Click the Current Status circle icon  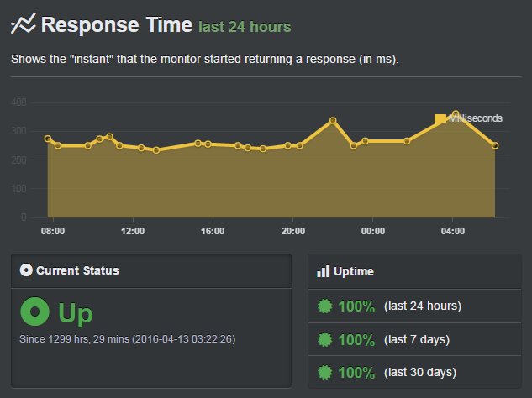[x=26, y=270]
